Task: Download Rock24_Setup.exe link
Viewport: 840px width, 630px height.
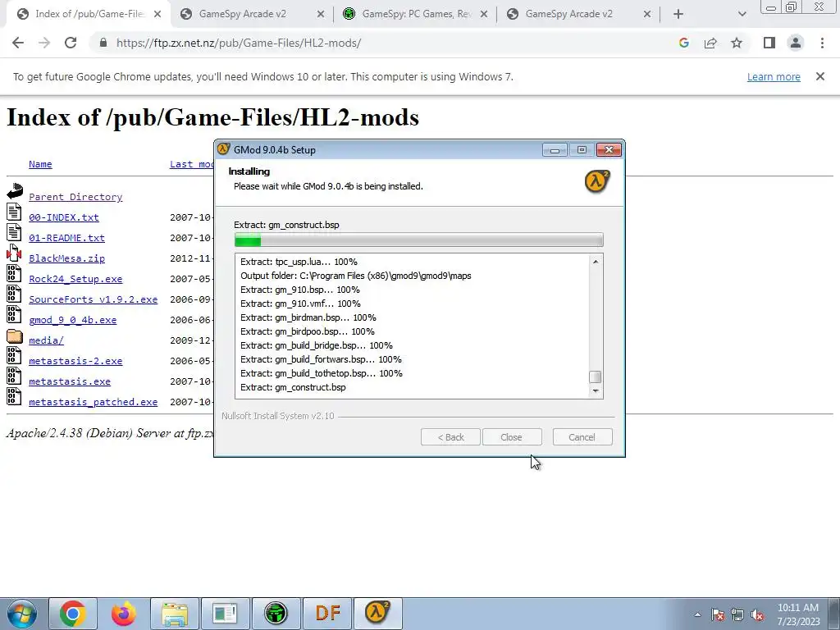Action: [x=75, y=279]
